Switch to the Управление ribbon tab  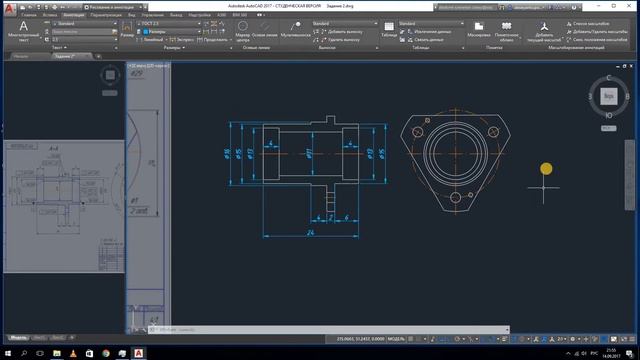(152, 15)
